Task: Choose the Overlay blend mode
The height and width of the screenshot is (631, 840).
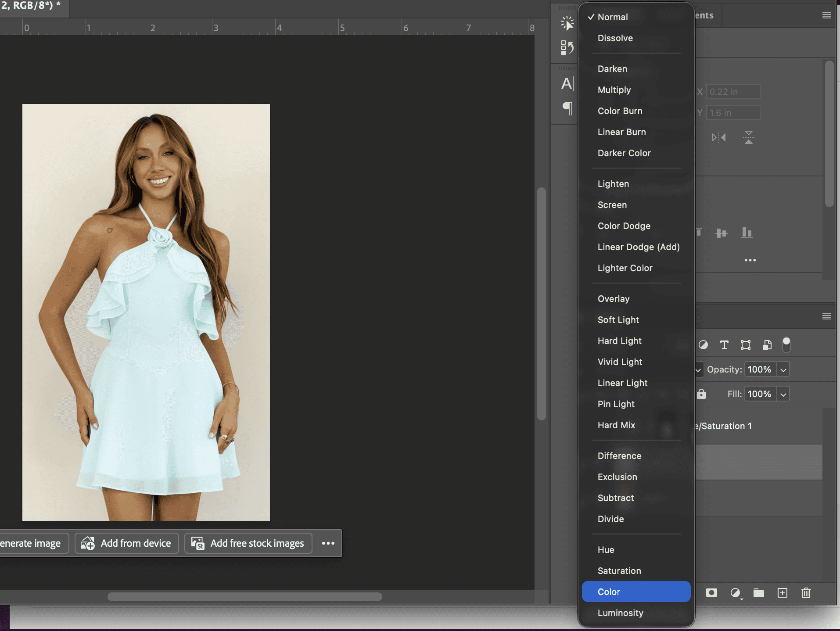Action: 636,298
